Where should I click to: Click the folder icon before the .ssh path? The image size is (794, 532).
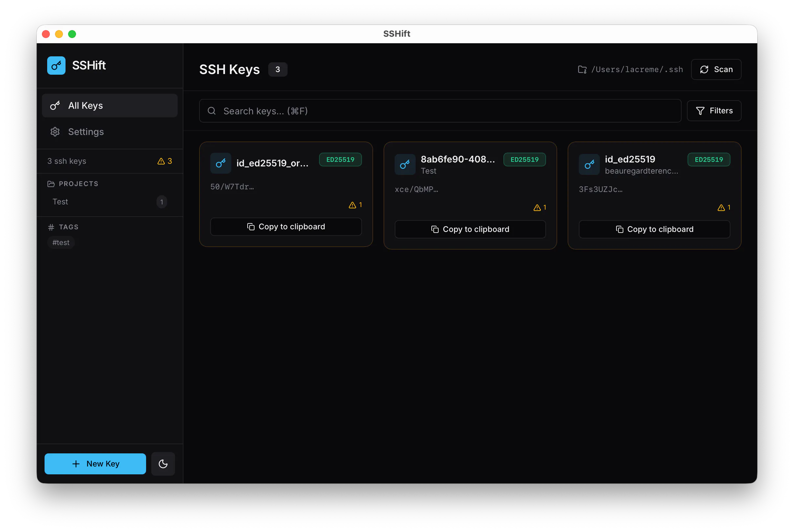point(582,69)
